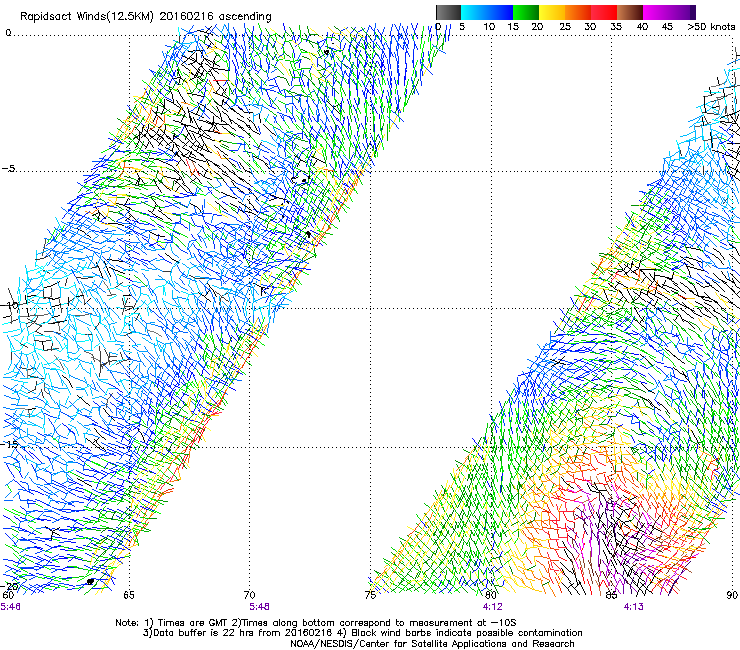Click the NOAA/NESDIS Center credit line
This screenshot has width=740, height=650.
(432, 644)
